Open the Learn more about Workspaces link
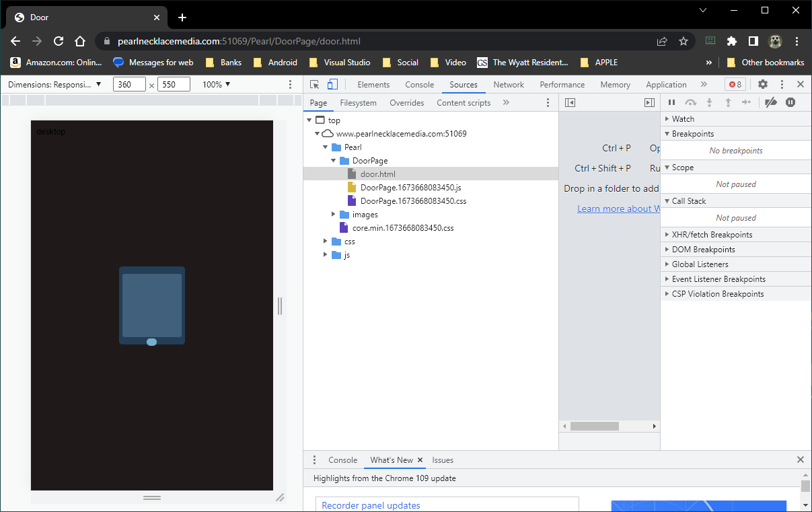Viewport: 812px width, 512px height. coord(618,209)
